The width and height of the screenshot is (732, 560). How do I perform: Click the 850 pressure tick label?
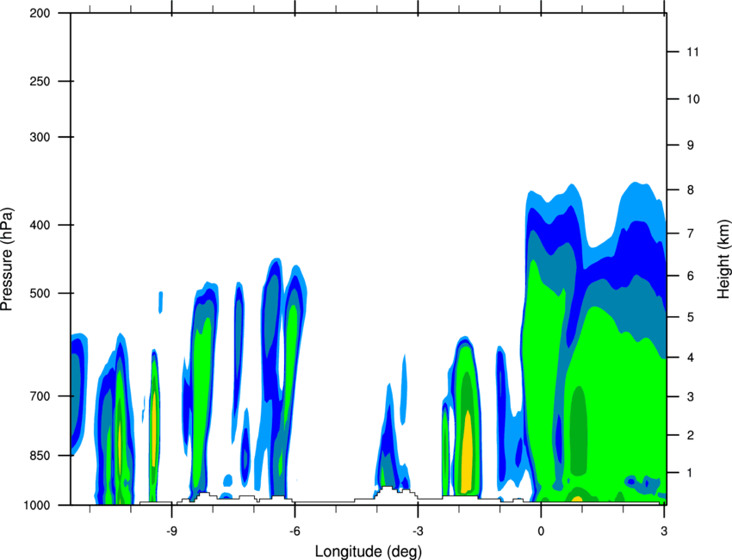pos(40,456)
